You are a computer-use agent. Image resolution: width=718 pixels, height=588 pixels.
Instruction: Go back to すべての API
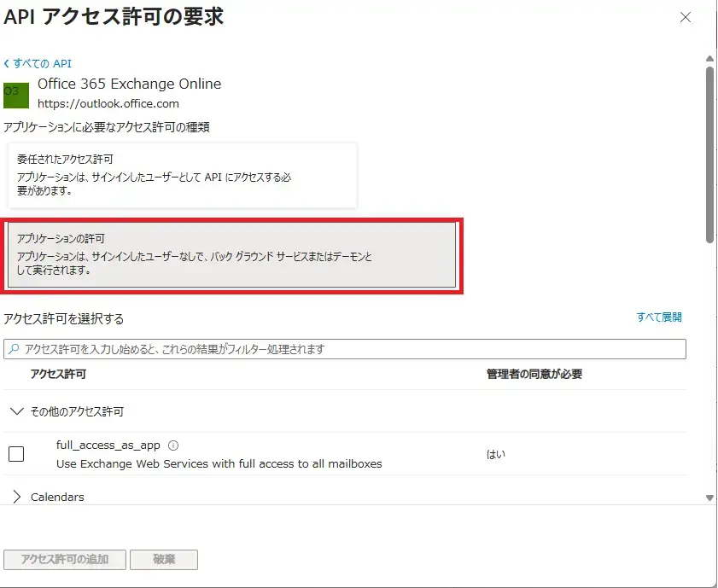(x=38, y=64)
